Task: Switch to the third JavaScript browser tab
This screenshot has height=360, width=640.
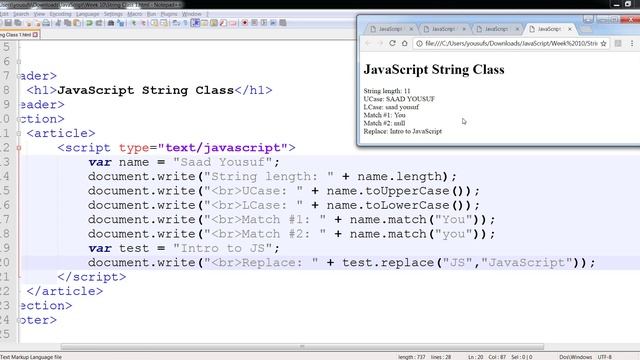Action: click(x=496, y=29)
